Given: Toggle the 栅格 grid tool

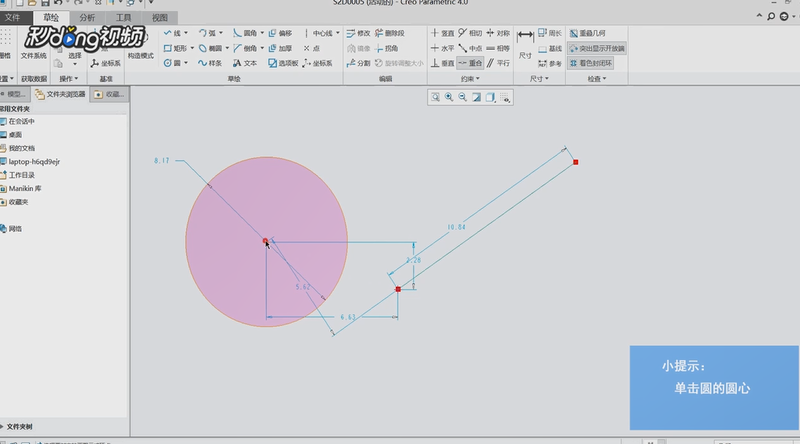Looking at the screenshot, I should click(5, 45).
